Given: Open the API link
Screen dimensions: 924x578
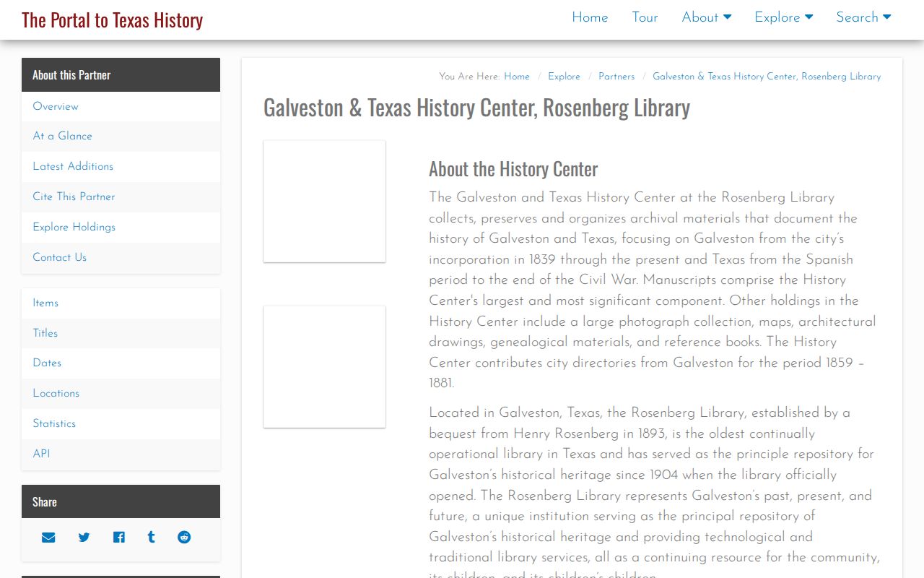Looking at the screenshot, I should click(121, 454).
